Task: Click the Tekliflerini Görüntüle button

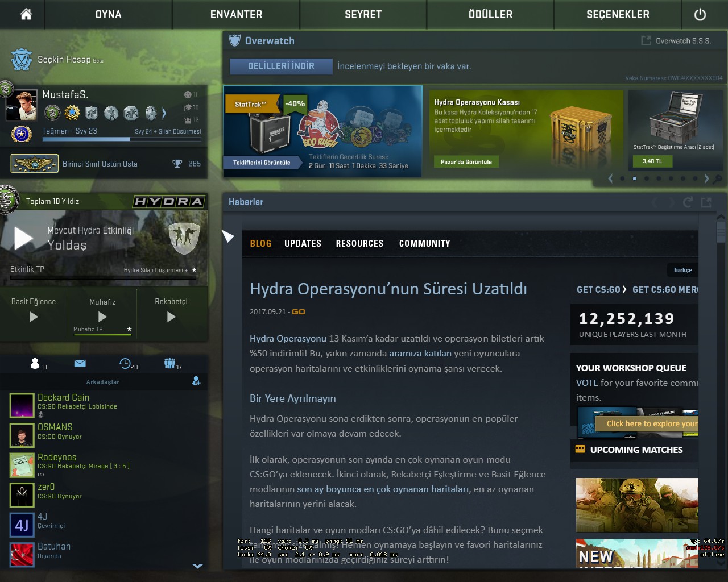Action: pyautogui.click(x=262, y=163)
